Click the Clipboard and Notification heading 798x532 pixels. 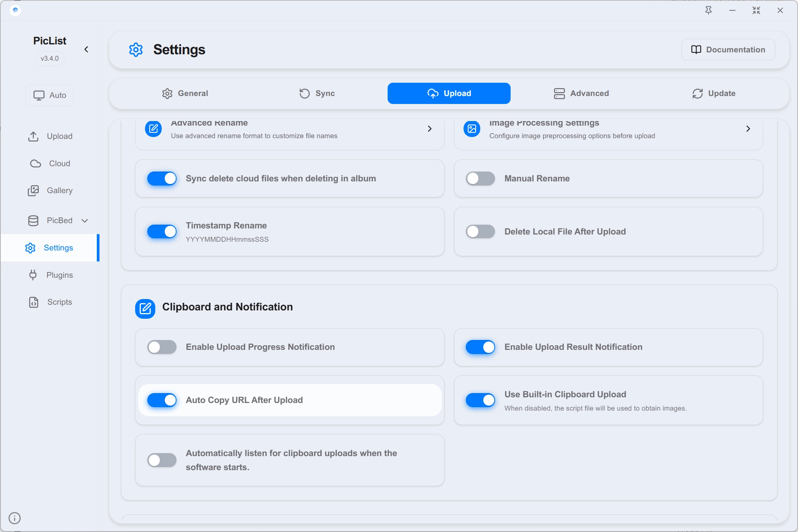click(x=227, y=307)
